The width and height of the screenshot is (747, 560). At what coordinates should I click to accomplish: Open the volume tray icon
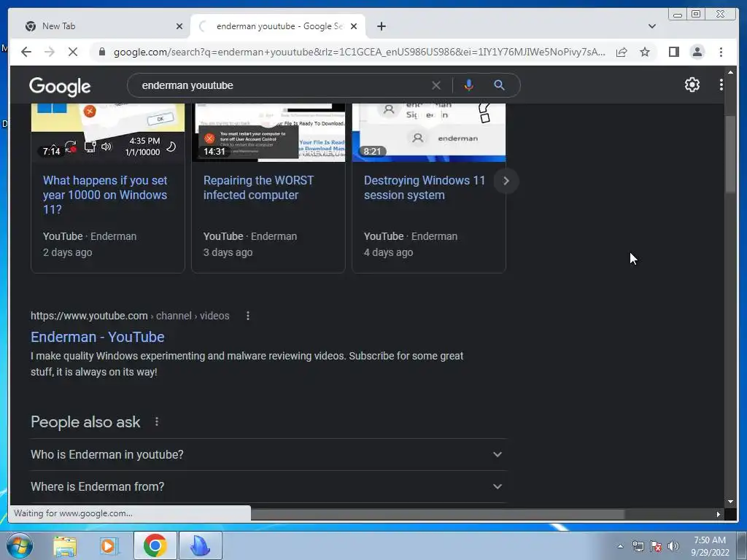point(673,546)
